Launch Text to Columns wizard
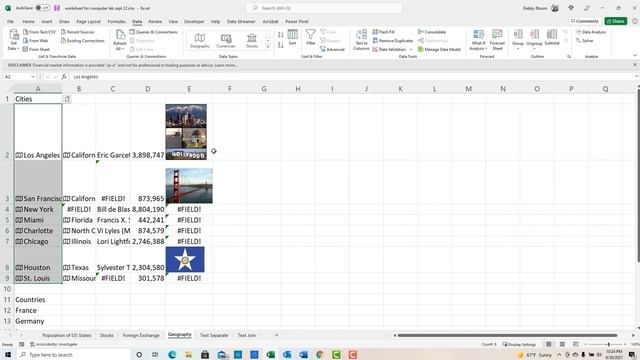The width and height of the screenshot is (640, 360). pos(361,40)
